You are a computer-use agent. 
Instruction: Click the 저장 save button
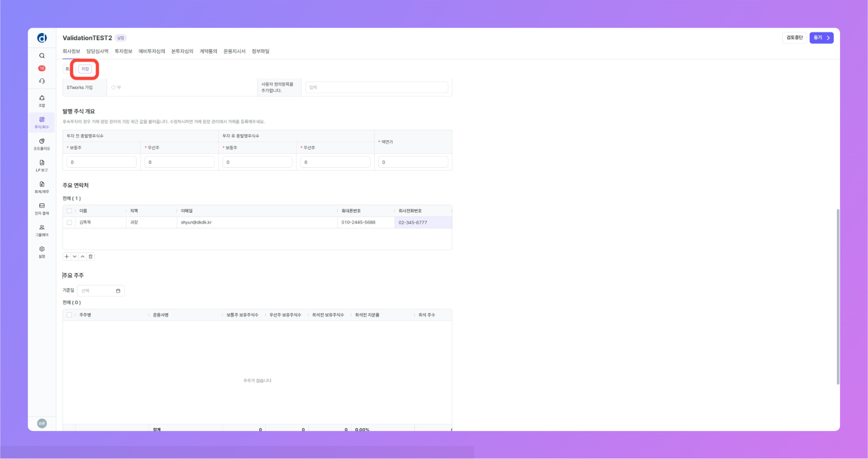[x=85, y=69]
